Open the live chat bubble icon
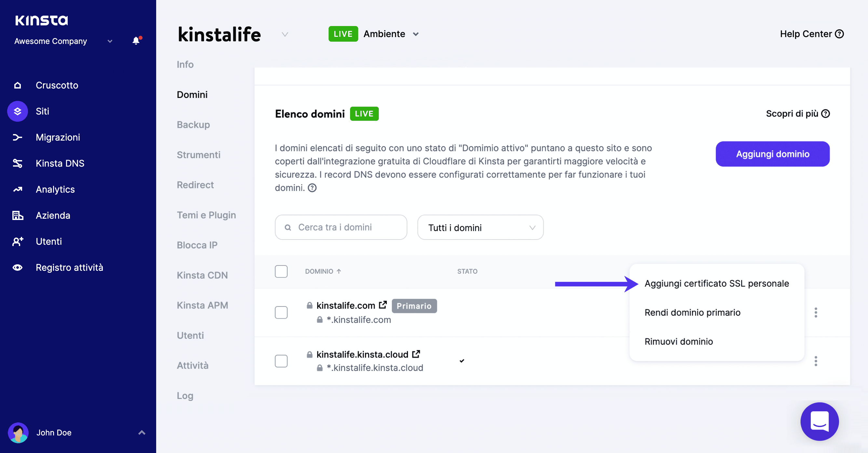868x453 pixels. coord(820,422)
